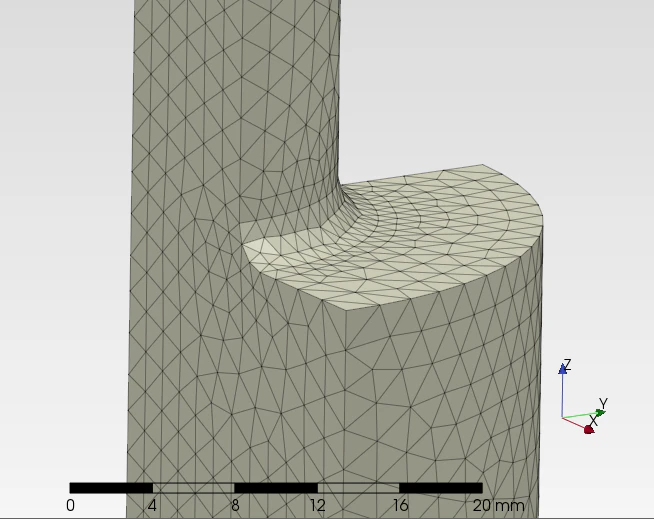The width and height of the screenshot is (654, 519).
Task: Click the "12" label on the scale ruler
Action: tap(317, 506)
